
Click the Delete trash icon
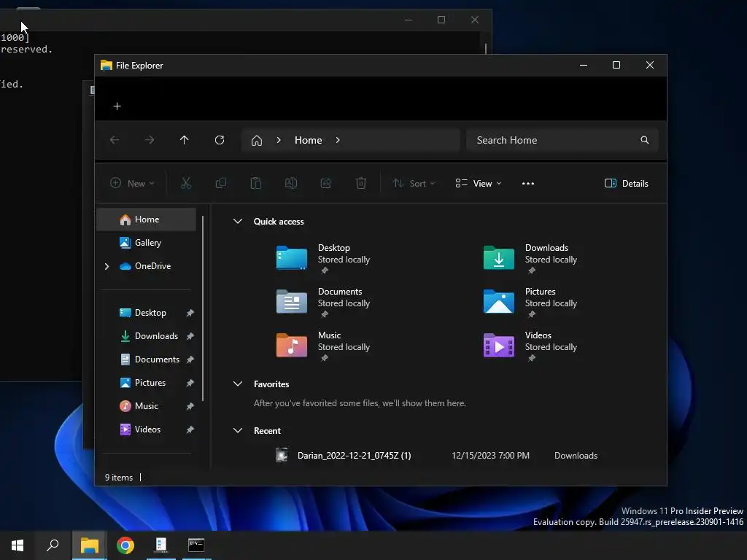361,183
